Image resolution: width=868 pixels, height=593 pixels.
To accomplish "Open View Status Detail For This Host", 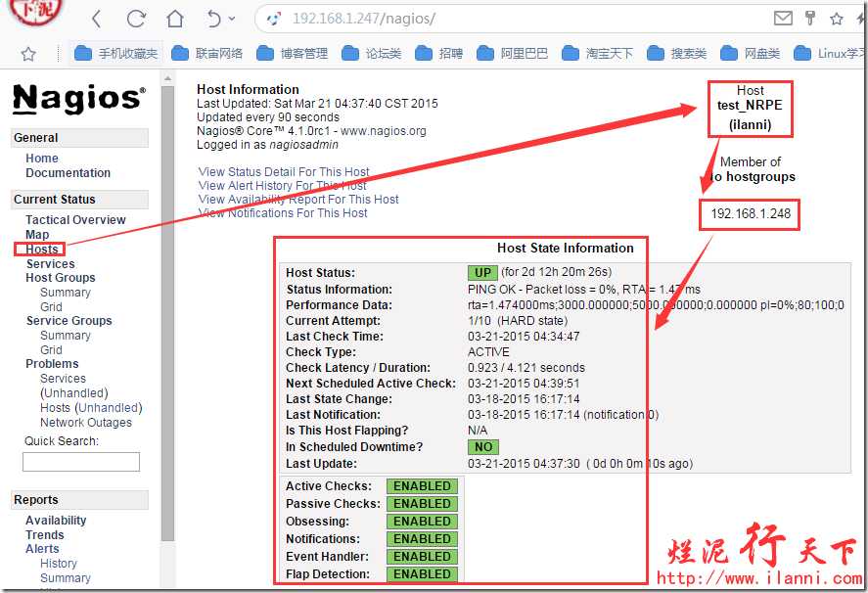I will (x=284, y=172).
